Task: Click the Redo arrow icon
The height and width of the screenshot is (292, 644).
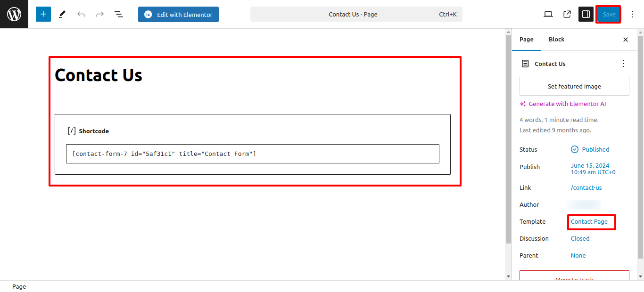Action: [100, 14]
